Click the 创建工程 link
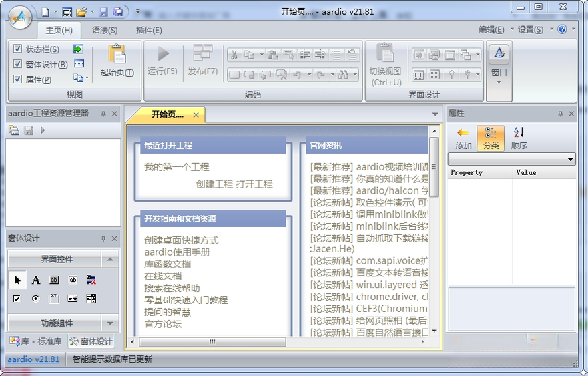The height and width of the screenshot is (376, 588). point(214,184)
